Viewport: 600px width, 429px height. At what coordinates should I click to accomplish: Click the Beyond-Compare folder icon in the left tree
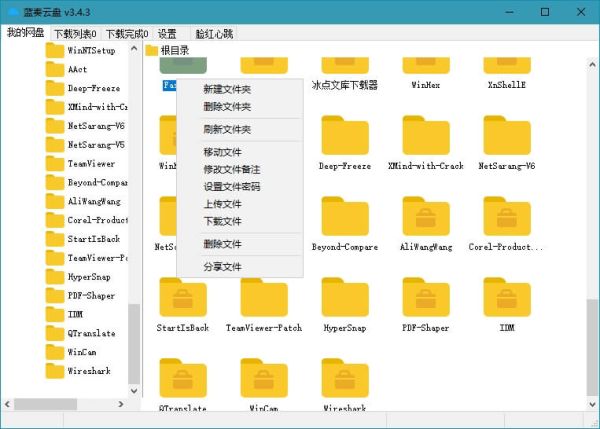tap(55, 182)
